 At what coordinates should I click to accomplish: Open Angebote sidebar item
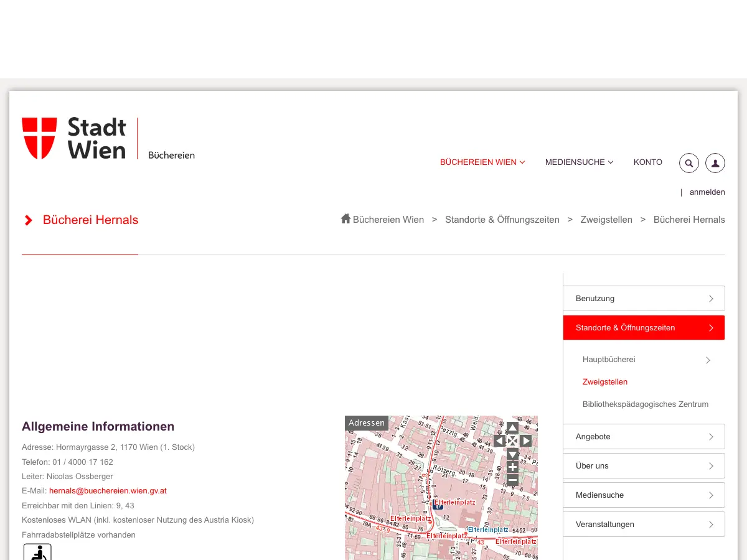644,437
